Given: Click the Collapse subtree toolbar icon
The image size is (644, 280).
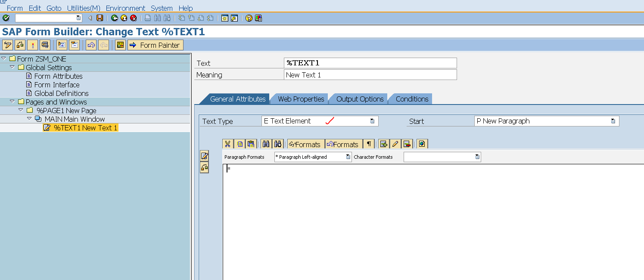Looking at the screenshot, I should pyautogui.click(x=74, y=45).
